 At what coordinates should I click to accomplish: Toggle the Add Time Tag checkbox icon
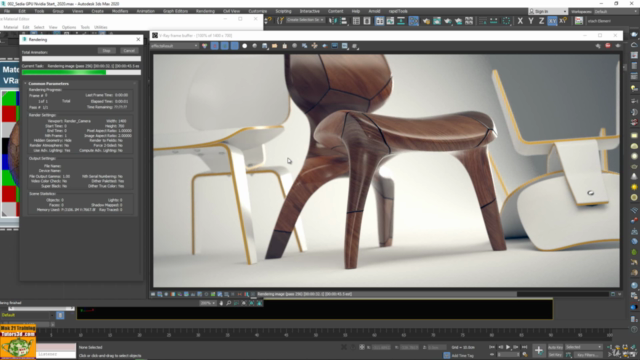[447, 355]
